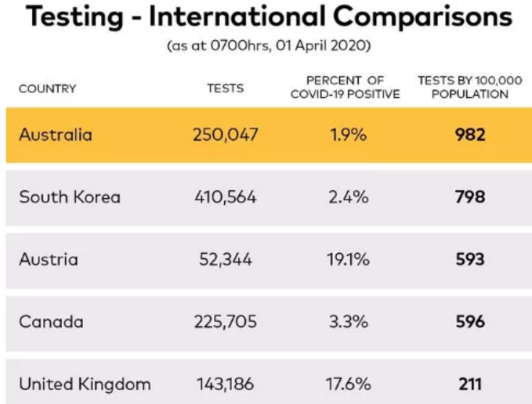This screenshot has height=404, width=532.
Task: Click Australia's 982 tests per 100,000 value
Action: [x=470, y=135]
